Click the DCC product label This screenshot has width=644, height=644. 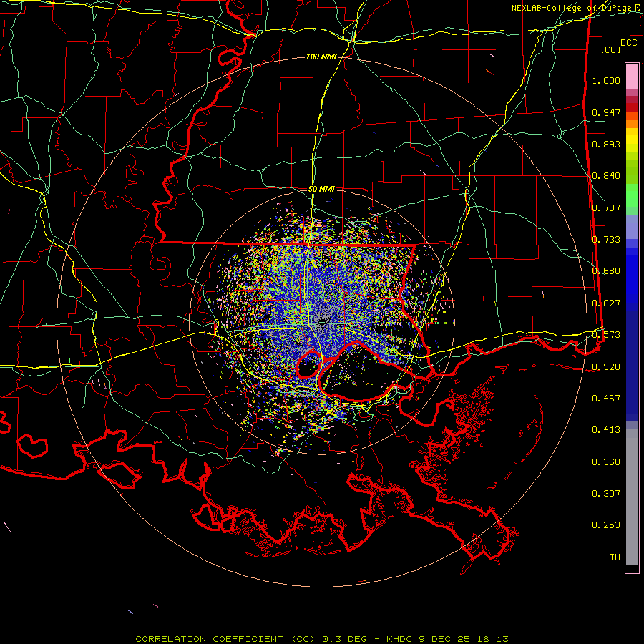pyautogui.click(x=628, y=42)
